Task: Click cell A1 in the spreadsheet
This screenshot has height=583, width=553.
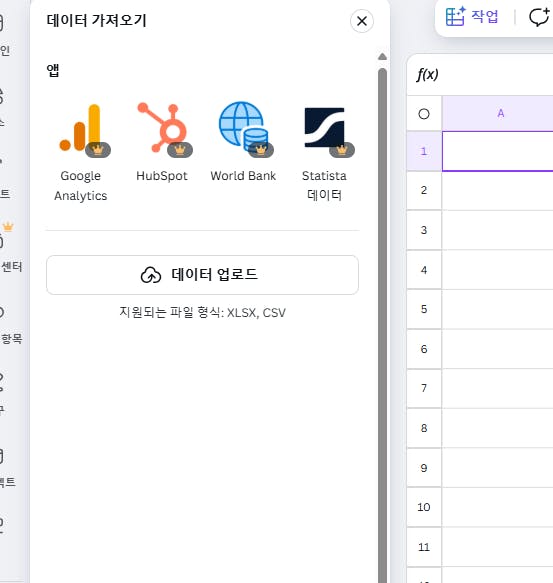Action: pos(498,151)
